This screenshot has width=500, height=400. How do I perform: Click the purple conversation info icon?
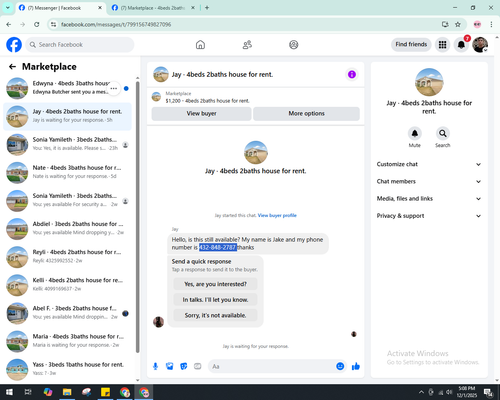352,74
